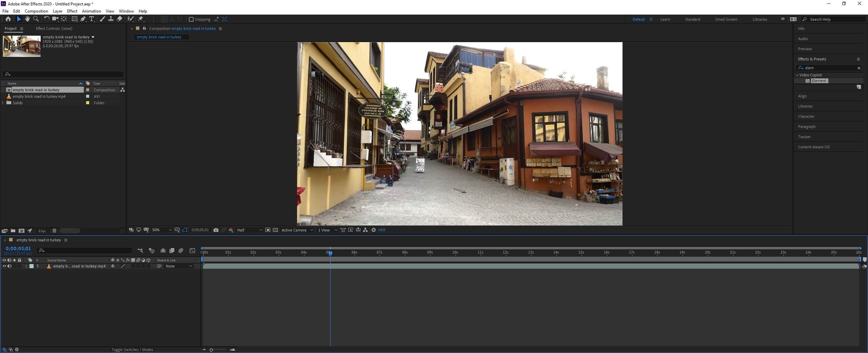Mute audio of empty brick road layer
Screen dimensions: 868x353
(9, 266)
